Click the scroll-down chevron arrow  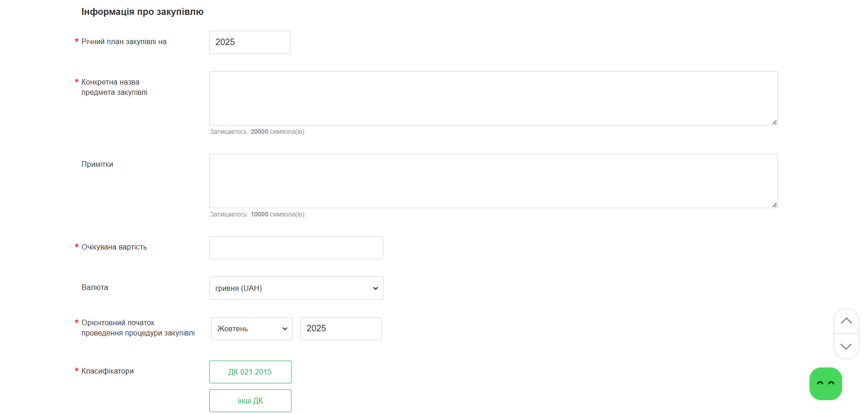(846, 347)
